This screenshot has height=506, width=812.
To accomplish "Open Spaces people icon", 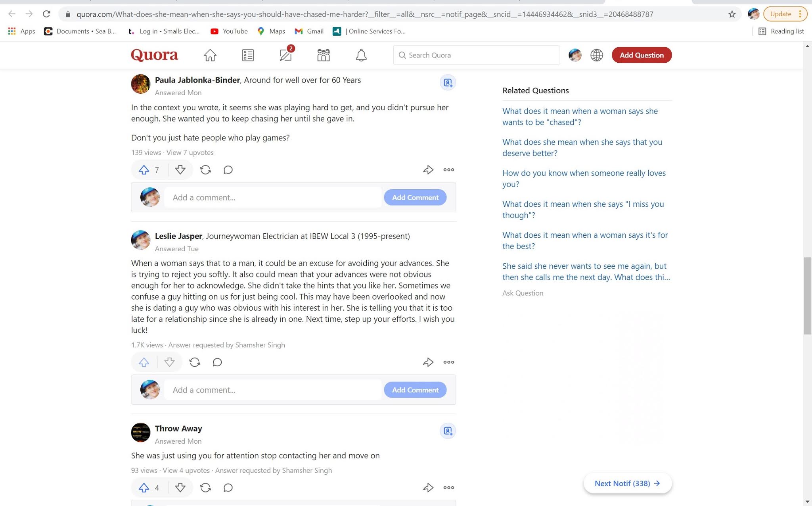I will point(323,55).
